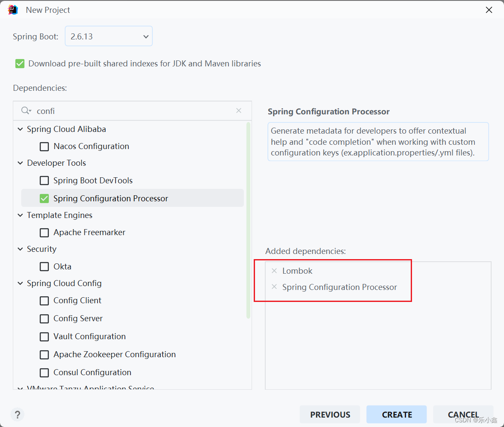Toggle Download pre-built shared indexes checkbox

click(x=20, y=64)
